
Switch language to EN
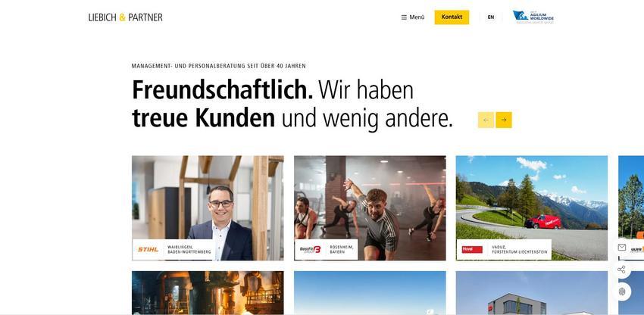tap(491, 17)
